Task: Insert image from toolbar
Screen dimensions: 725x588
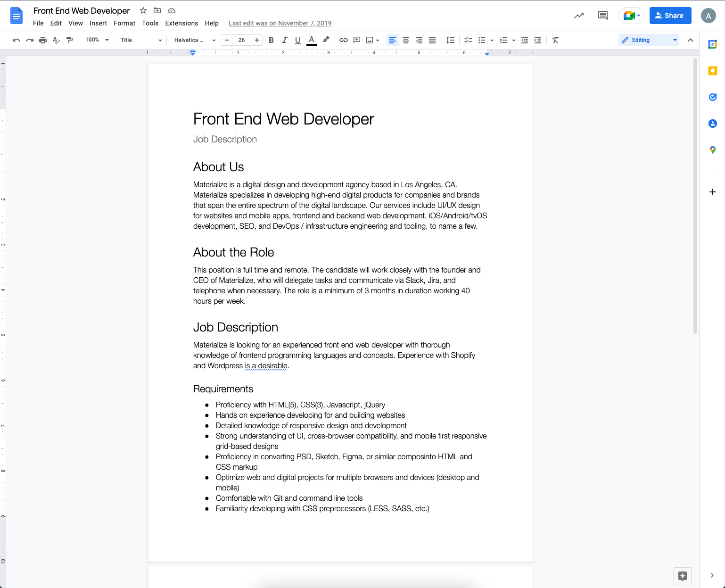Action: (370, 40)
